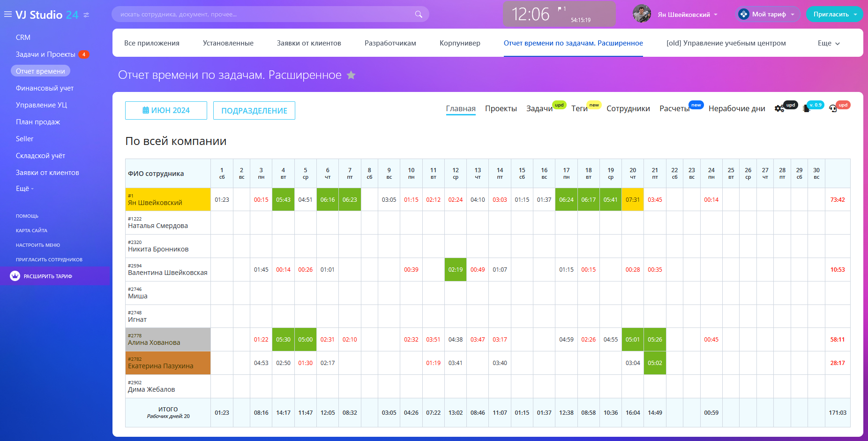Toggle the hamburger menu beside VJ Studio logo
This screenshot has width=868, height=441.
click(8, 15)
